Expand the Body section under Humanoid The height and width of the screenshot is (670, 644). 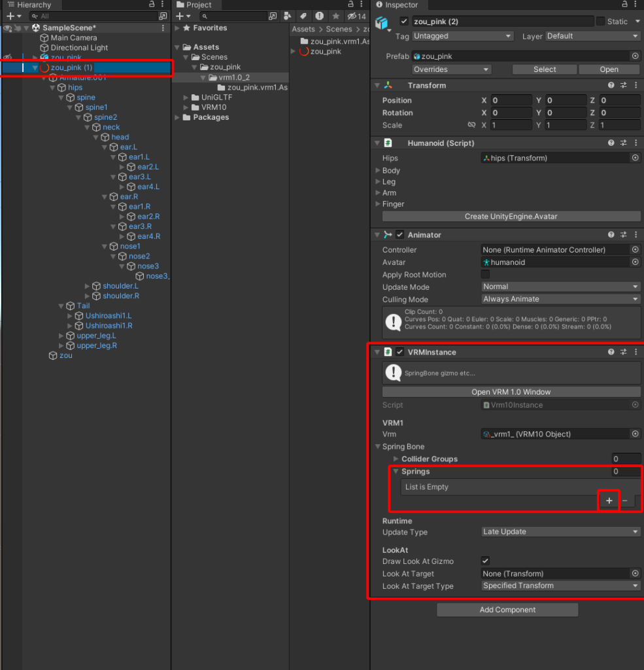(x=379, y=170)
